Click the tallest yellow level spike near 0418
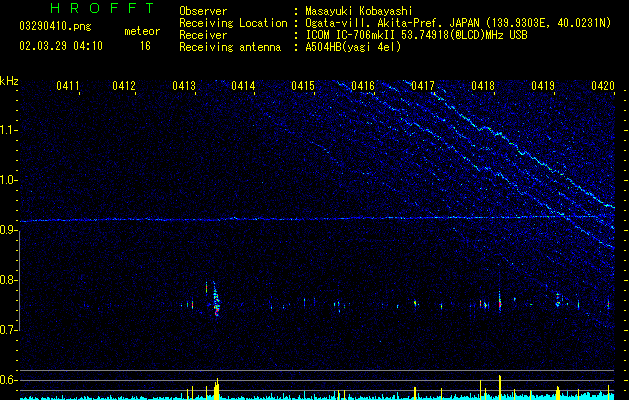The image size is (629, 400). tap(500, 387)
